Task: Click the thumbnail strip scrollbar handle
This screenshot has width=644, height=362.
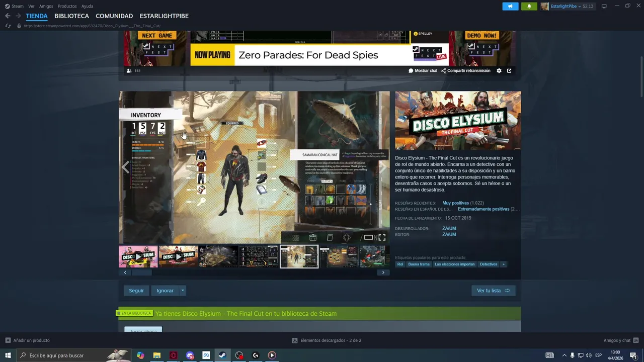Action: (142, 273)
